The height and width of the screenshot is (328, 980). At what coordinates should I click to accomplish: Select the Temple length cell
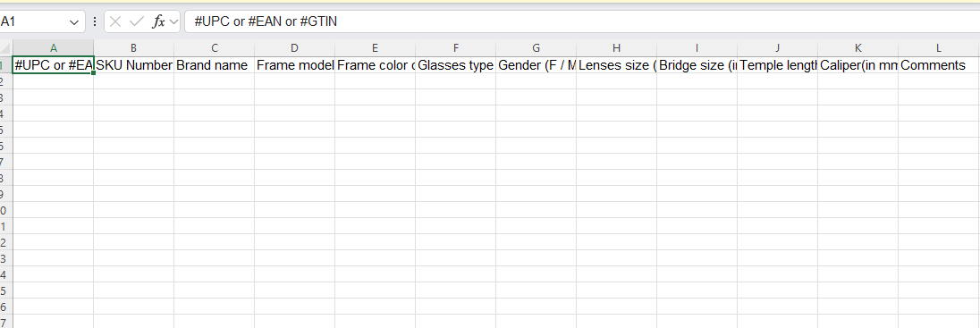click(x=778, y=65)
